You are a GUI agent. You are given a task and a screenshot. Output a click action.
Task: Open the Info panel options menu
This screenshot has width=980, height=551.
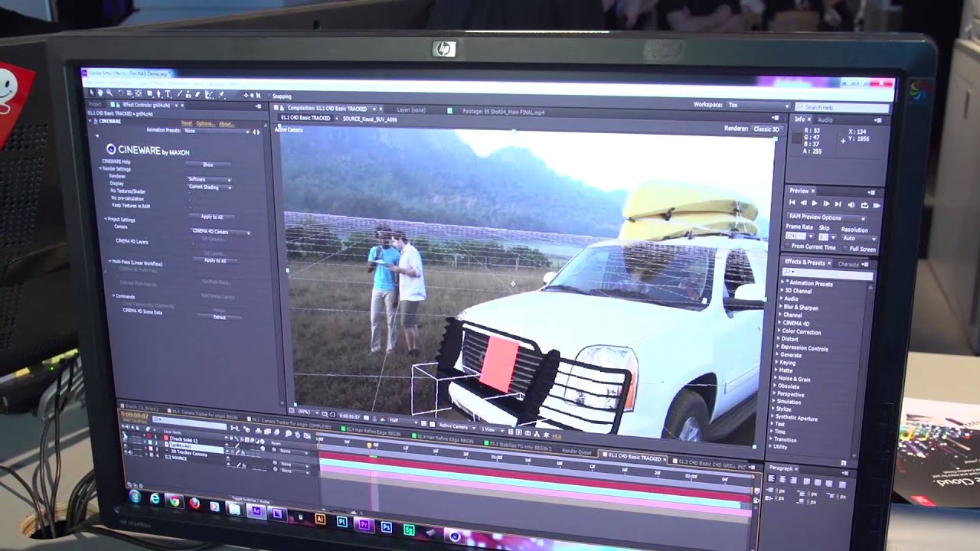(x=878, y=120)
